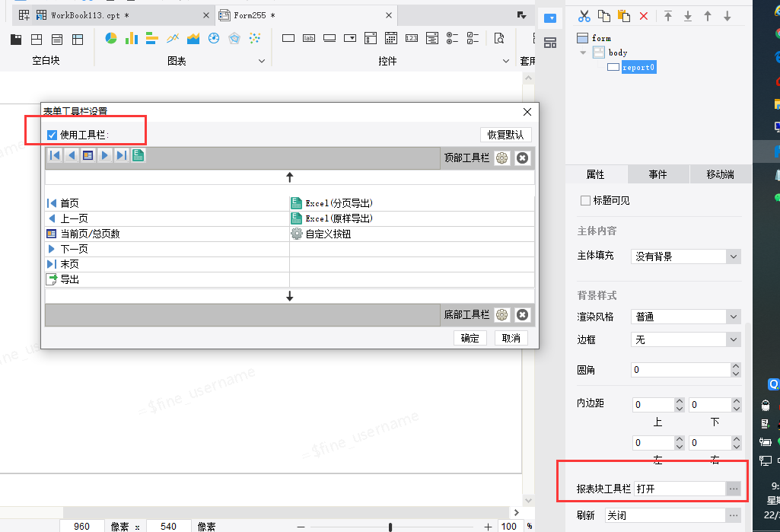Select the gauge meter chart icon
Viewport: 780px width, 532px height.
tap(214, 38)
